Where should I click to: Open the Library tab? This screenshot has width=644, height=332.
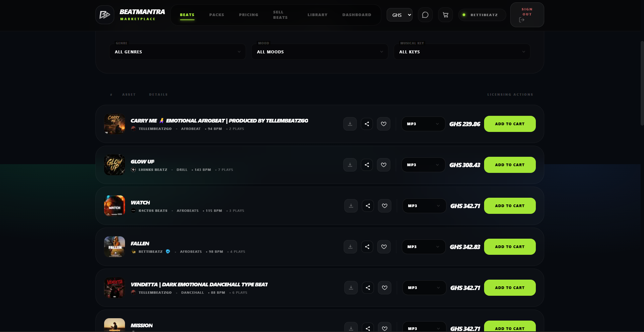click(x=317, y=15)
